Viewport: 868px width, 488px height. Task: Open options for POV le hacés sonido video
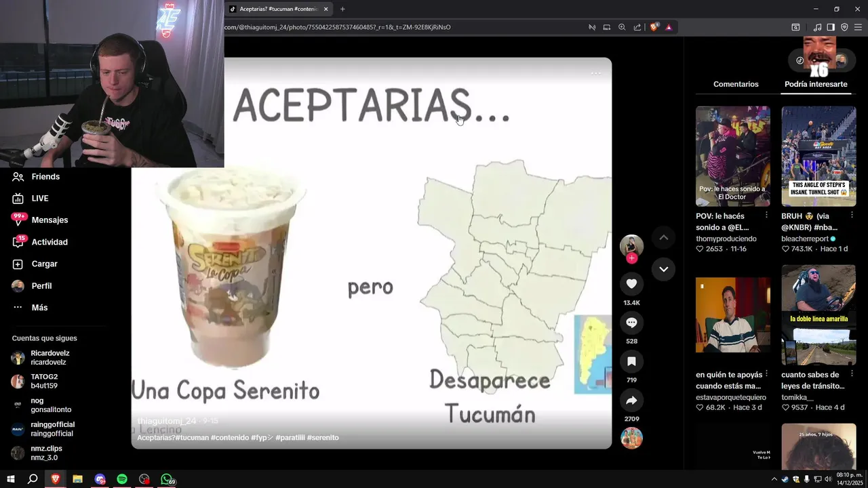click(767, 215)
